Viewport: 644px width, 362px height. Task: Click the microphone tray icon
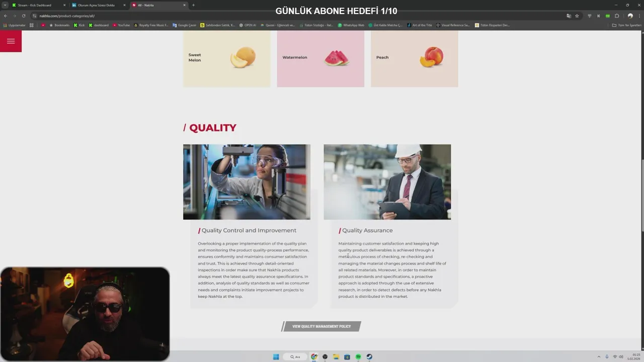pyautogui.click(x=607, y=357)
